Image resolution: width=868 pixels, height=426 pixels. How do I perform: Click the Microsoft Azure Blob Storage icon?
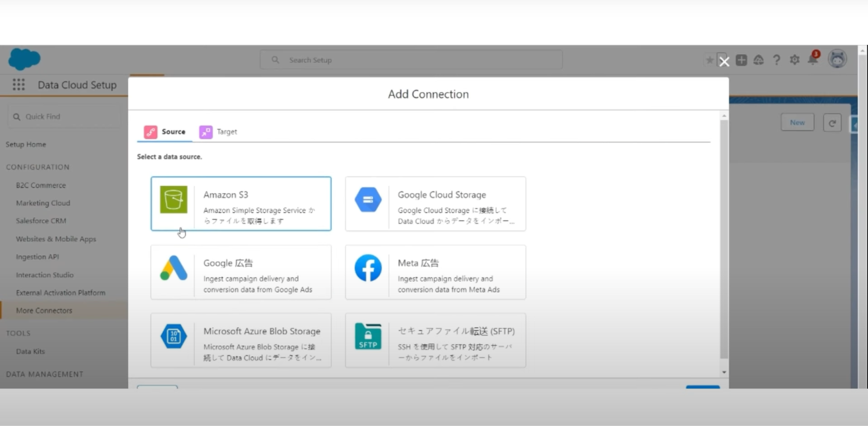(x=174, y=336)
